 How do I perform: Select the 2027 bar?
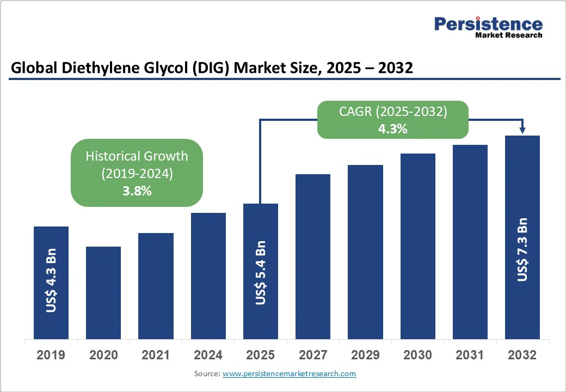[313, 256]
